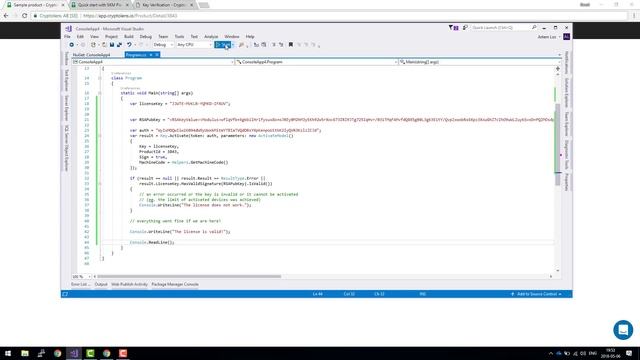This screenshot has height=360, width=640.
Task: Click the New Project toolbar icon
Action: coord(93,44)
